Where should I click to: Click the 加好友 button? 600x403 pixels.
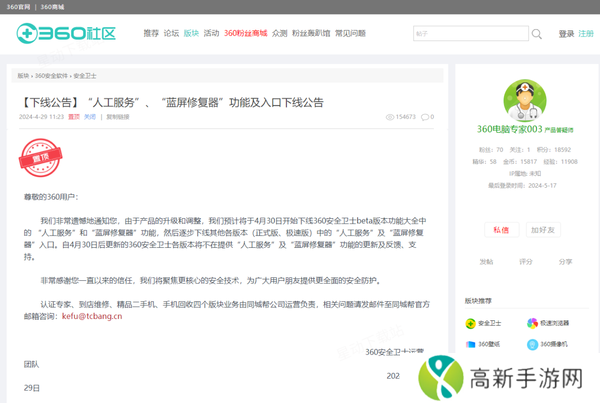tap(543, 230)
